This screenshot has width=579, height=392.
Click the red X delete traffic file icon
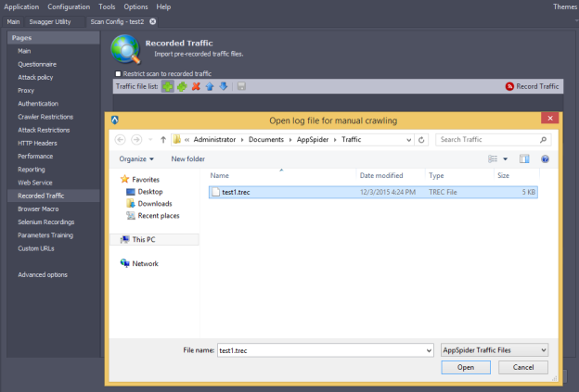tap(196, 86)
